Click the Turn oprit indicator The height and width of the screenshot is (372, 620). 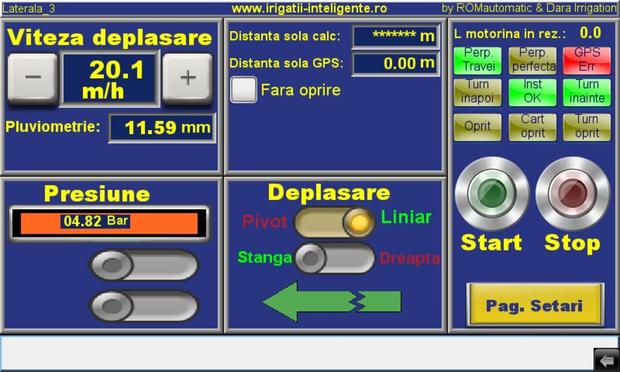tap(587, 127)
